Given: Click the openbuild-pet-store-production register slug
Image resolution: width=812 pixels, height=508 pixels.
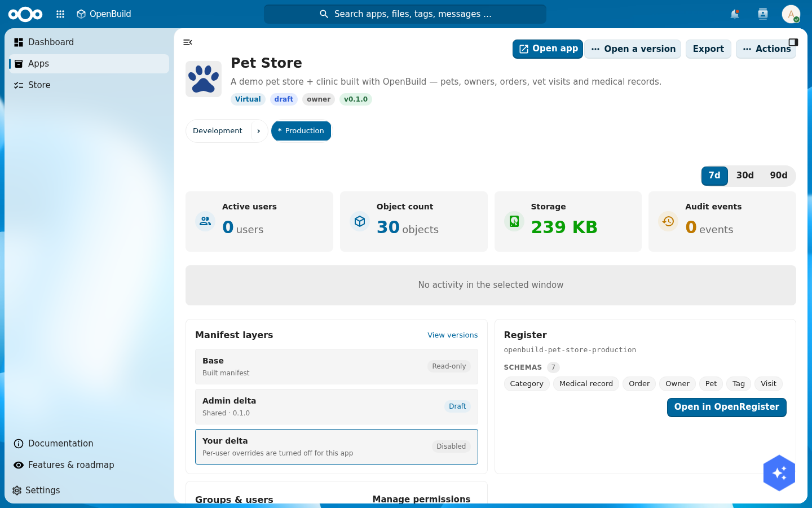Looking at the screenshot, I should click(570, 350).
